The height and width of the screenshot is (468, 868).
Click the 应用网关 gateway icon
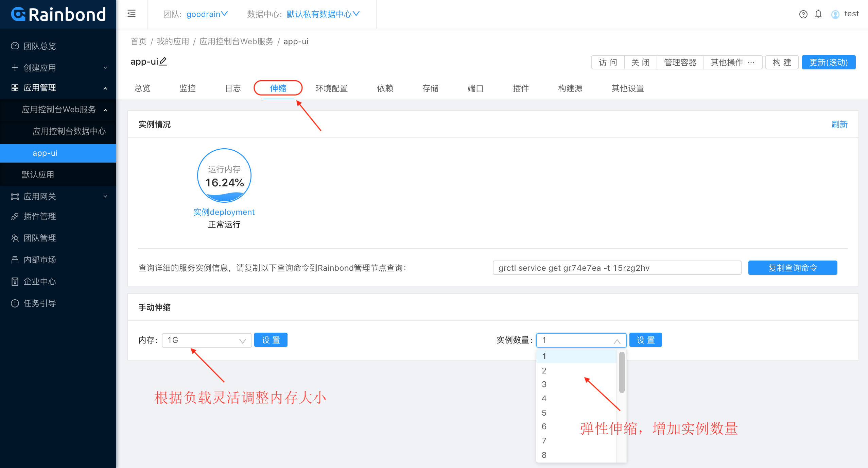15,197
